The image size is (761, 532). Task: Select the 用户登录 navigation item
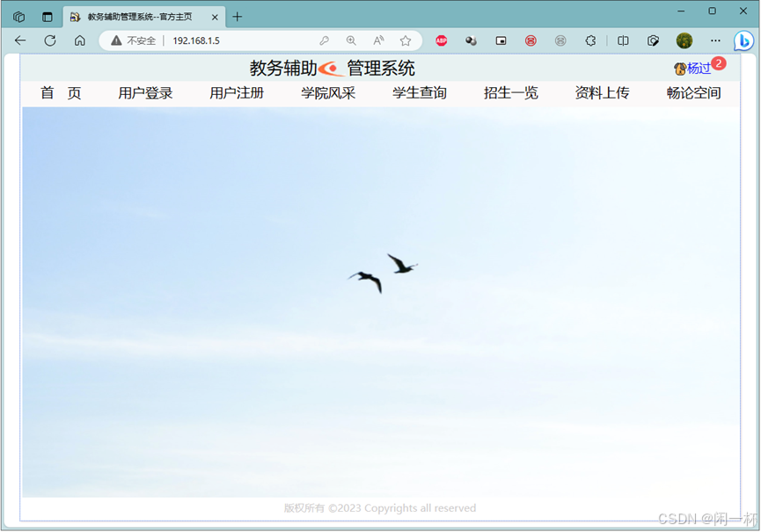click(x=144, y=92)
